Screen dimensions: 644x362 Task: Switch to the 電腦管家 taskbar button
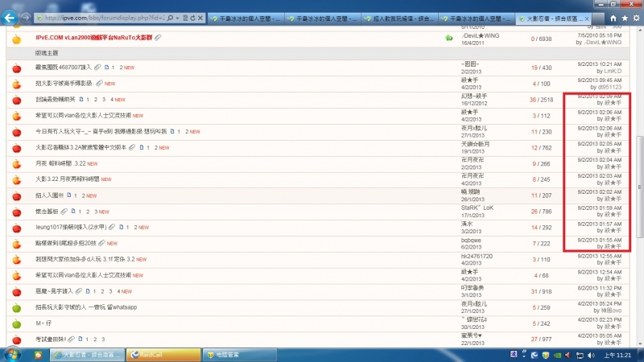[239, 355]
